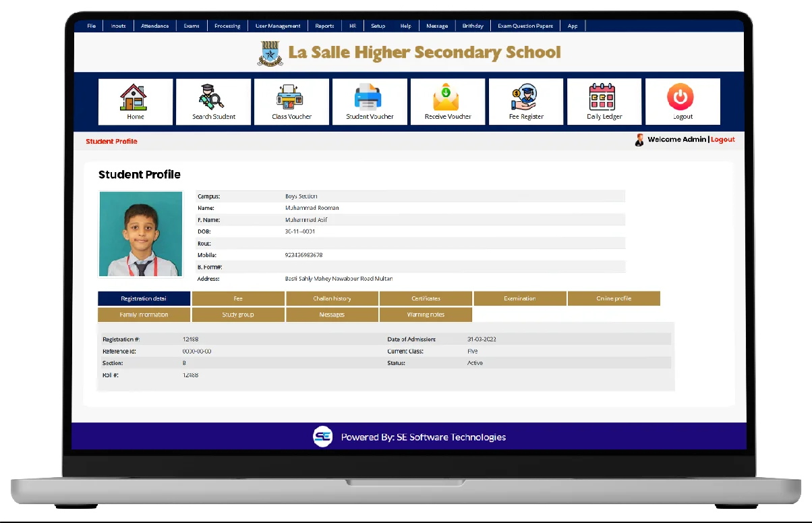Open the User Management menu
The width and height of the screenshot is (812, 523).
coord(278,26)
